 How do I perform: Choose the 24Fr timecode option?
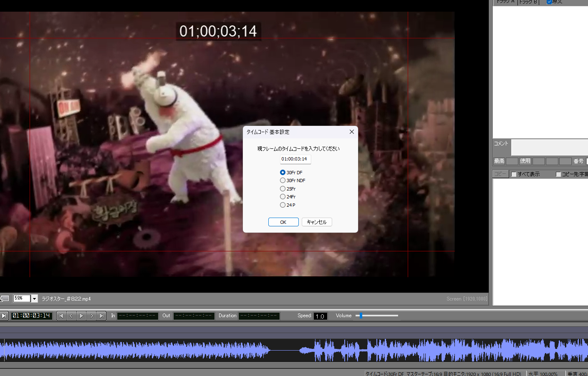pyautogui.click(x=283, y=197)
